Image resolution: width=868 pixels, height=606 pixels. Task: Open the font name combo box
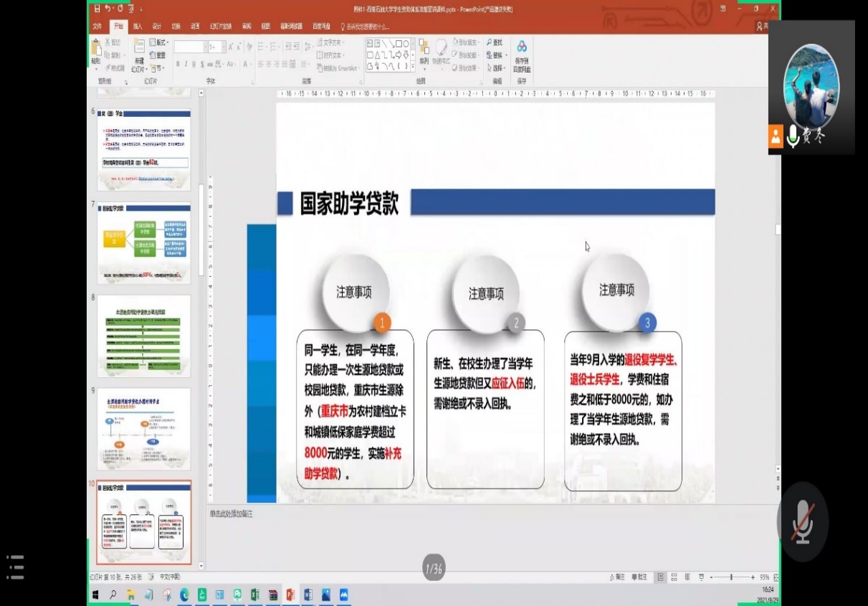tap(190, 47)
